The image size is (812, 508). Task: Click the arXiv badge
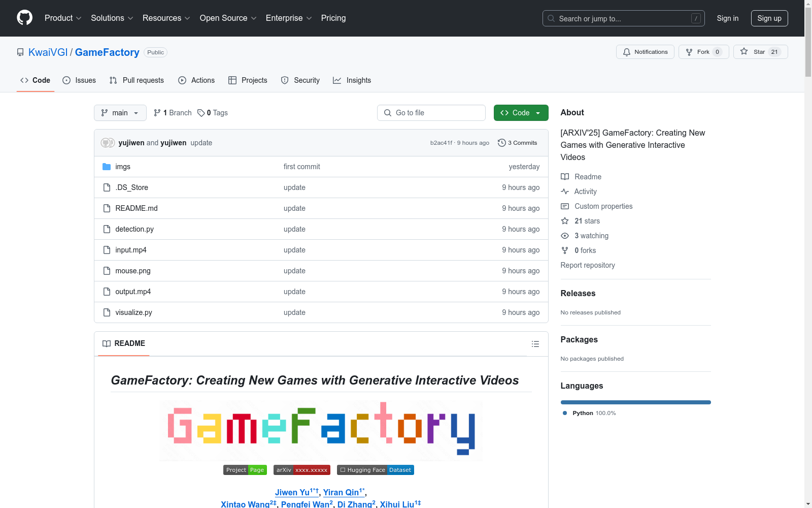302,470
